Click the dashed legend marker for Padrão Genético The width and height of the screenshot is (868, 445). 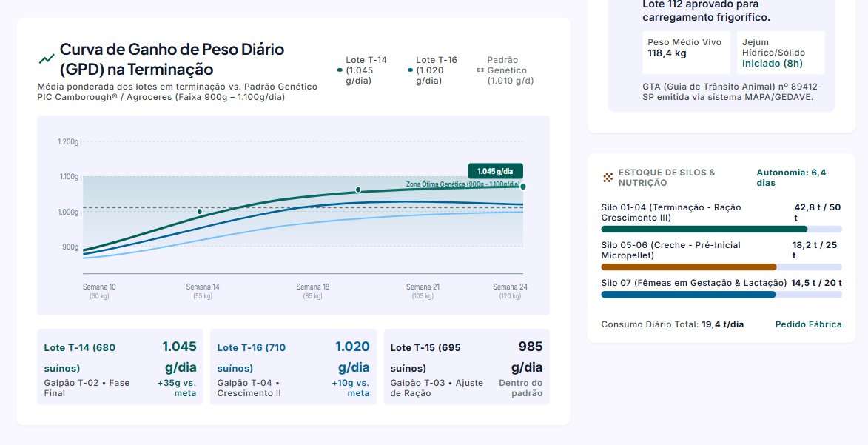tap(480, 70)
